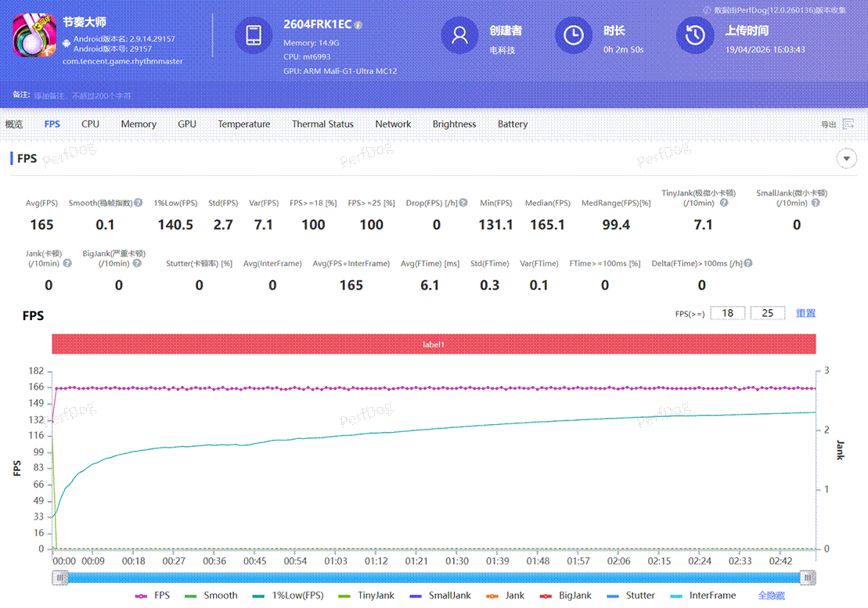Viewport: 868px width, 608px height.
Task: Click the export icon at top right
Action: tap(848, 124)
